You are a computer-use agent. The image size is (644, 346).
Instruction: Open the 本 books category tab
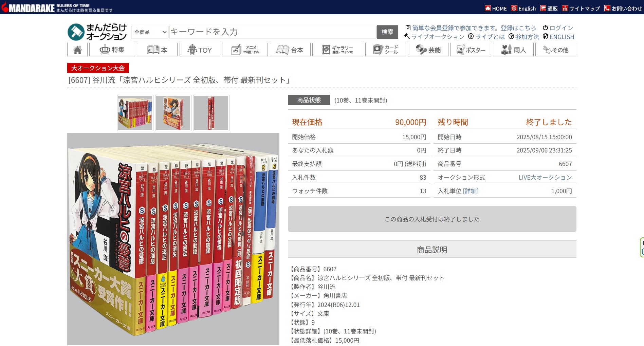[x=157, y=50]
